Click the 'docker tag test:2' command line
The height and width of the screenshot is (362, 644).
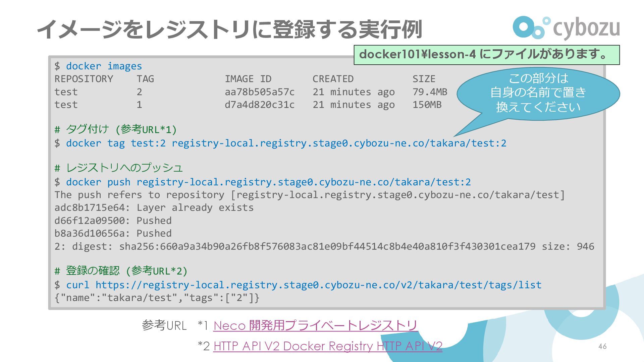pyautogui.click(x=280, y=143)
